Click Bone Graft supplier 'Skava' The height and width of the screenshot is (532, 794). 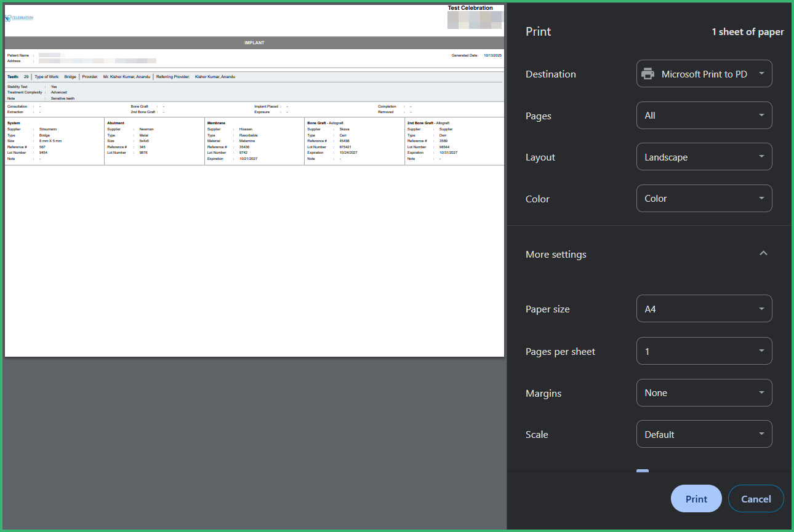point(345,129)
